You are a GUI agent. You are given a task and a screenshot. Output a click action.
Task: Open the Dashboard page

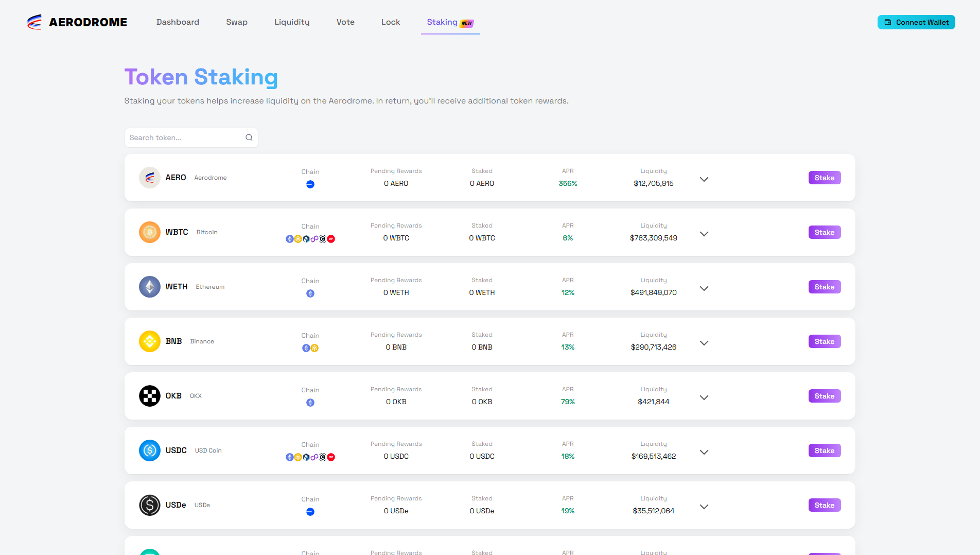[x=178, y=22]
